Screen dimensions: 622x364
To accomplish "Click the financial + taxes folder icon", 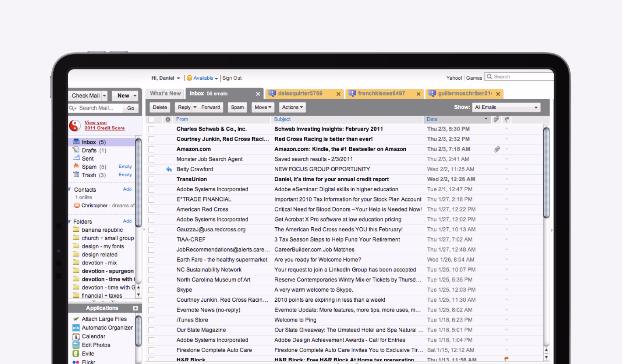I will coord(76,295).
